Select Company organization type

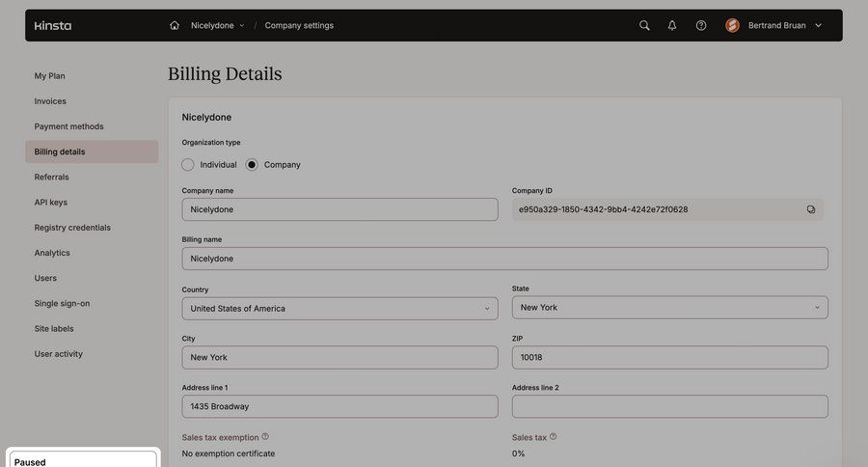[x=252, y=165]
